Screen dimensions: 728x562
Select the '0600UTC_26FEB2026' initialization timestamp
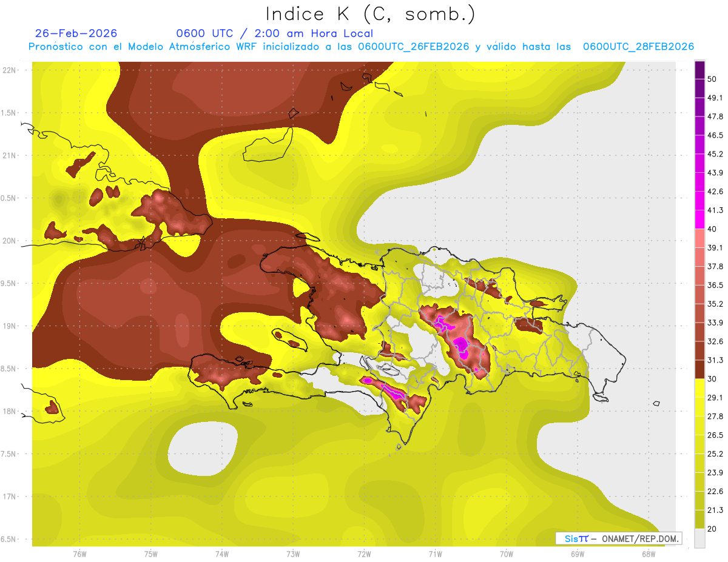coord(414,47)
